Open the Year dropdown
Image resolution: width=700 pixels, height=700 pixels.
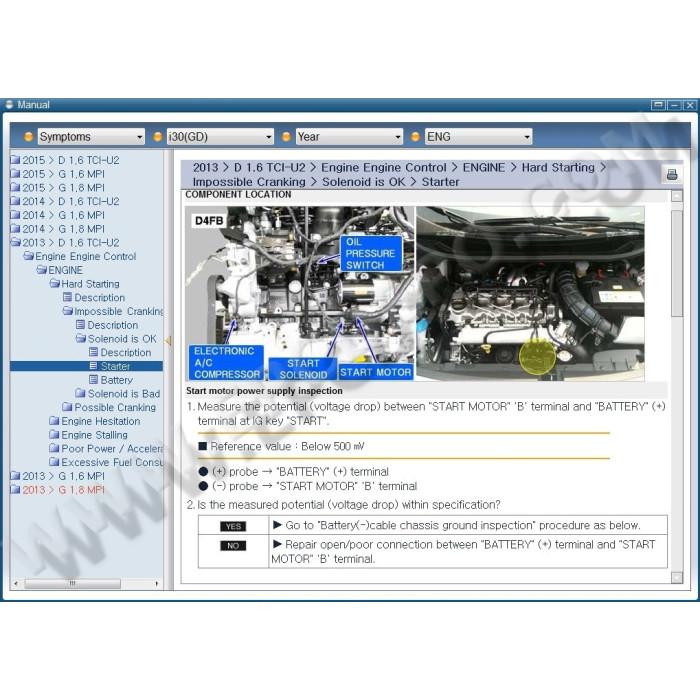click(349, 137)
